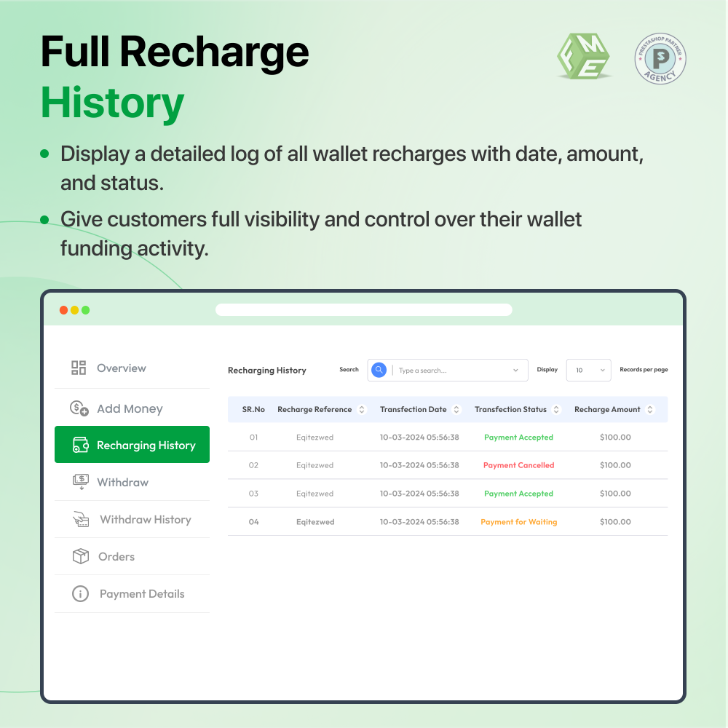Sort by the Recharge Reference column
This screenshot has height=728, width=728.
coord(363,409)
